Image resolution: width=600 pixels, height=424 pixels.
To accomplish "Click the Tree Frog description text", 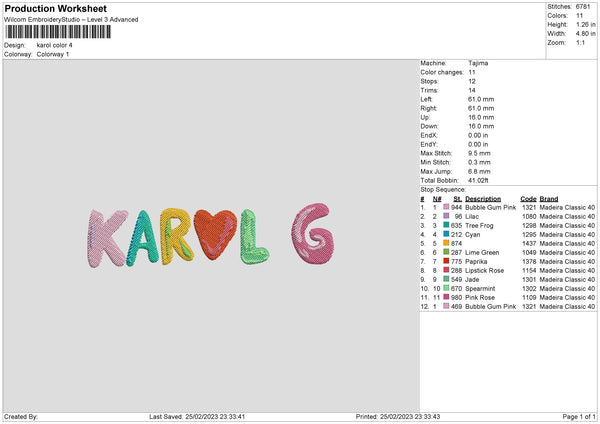I will click(x=479, y=225).
